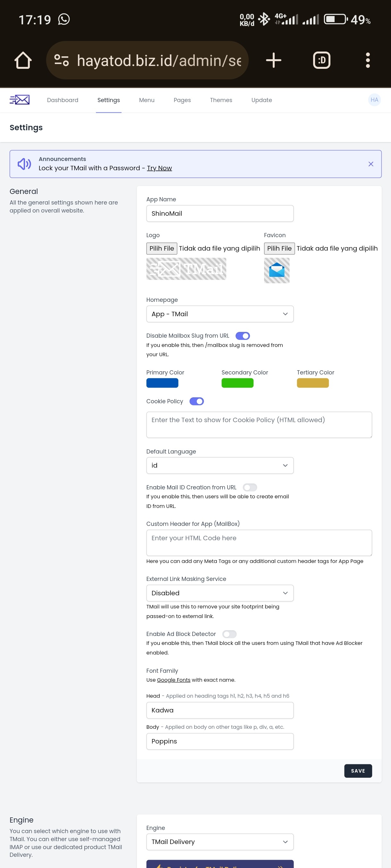Toggle the Cookie Policy switch
The image size is (391, 868).
(197, 401)
